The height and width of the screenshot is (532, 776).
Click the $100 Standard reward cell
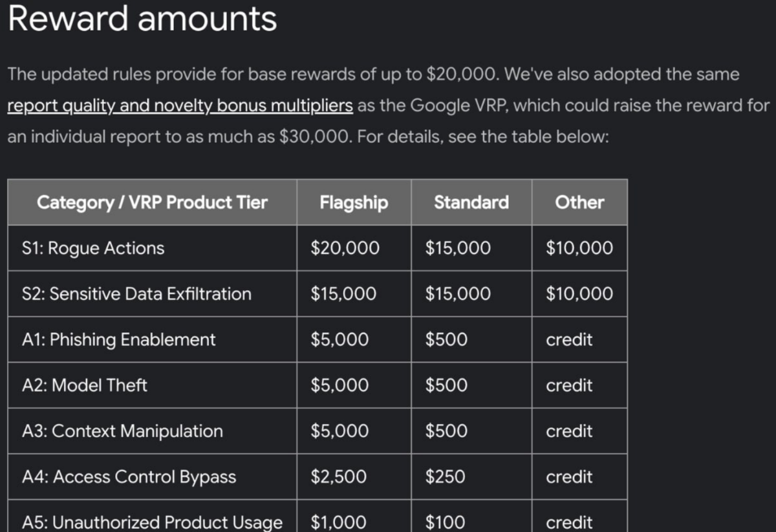445,522
